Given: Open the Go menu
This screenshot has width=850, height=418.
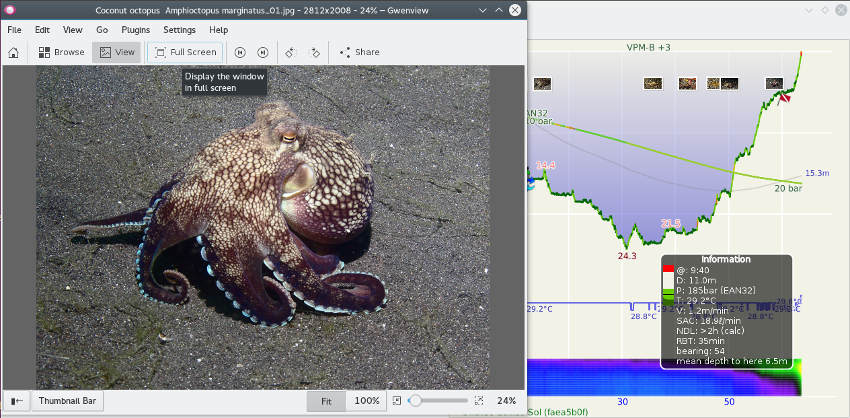Looking at the screenshot, I should pyautogui.click(x=102, y=30).
